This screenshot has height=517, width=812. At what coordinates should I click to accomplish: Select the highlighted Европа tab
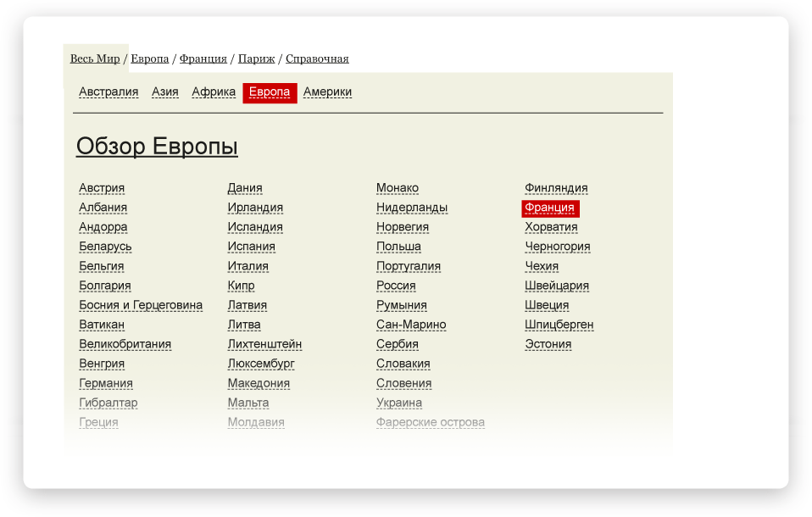pyautogui.click(x=270, y=92)
